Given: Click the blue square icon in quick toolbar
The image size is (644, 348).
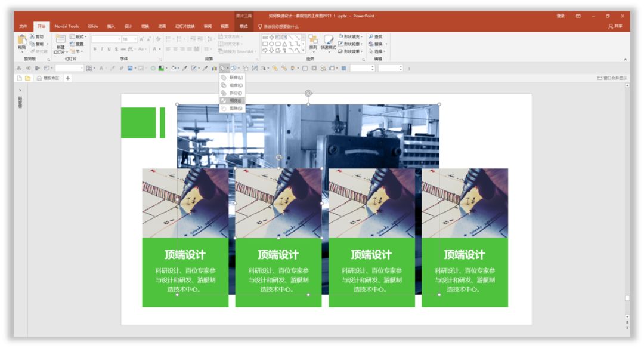Looking at the screenshot, I should (344, 68).
